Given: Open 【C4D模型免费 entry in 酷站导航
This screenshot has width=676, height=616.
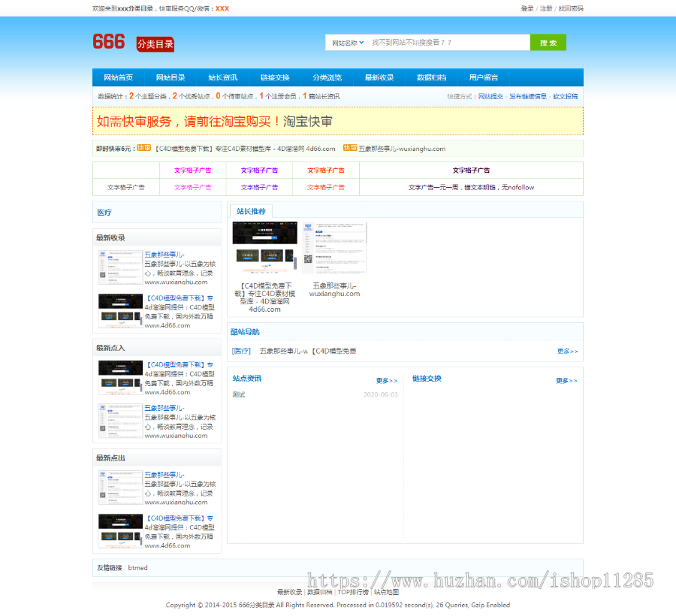Looking at the screenshot, I should (334, 351).
